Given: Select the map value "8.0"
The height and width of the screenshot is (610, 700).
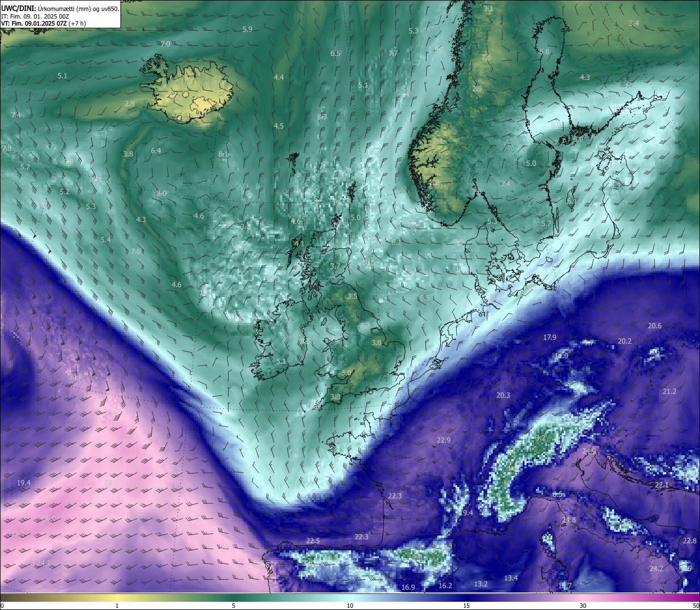Looking at the screenshot, I should 161,194.
